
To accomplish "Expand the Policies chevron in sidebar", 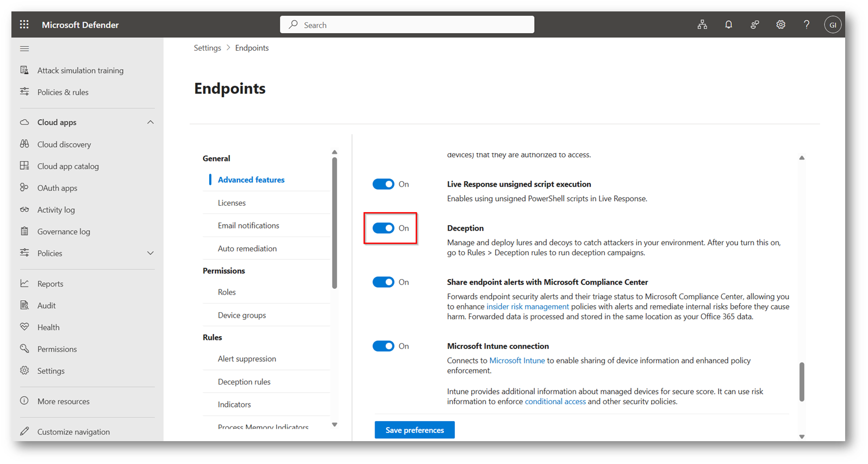I will pos(151,253).
